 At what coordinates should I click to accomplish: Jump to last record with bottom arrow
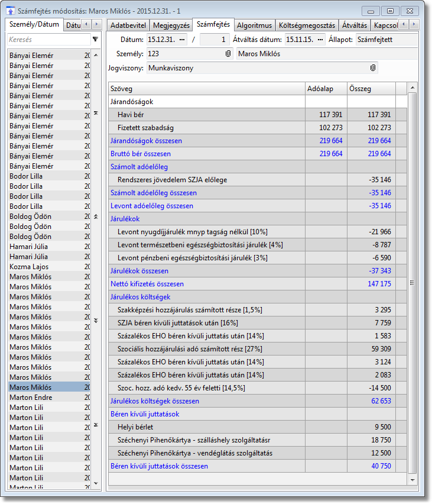[x=96, y=425]
